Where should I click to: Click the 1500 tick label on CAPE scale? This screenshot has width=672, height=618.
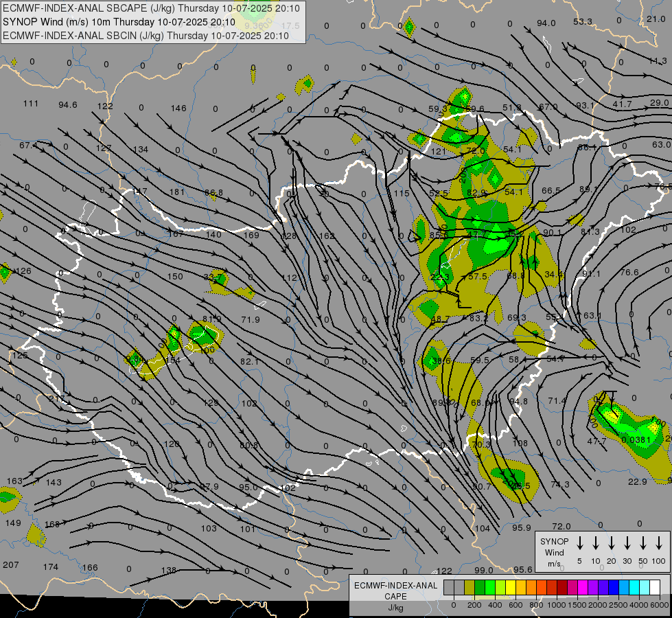[x=577, y=605]
